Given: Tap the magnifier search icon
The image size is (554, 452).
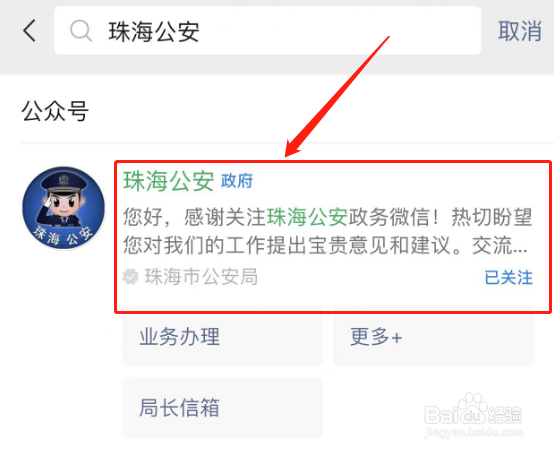Looking at the screenshot, I should click(x=81, y=31).
